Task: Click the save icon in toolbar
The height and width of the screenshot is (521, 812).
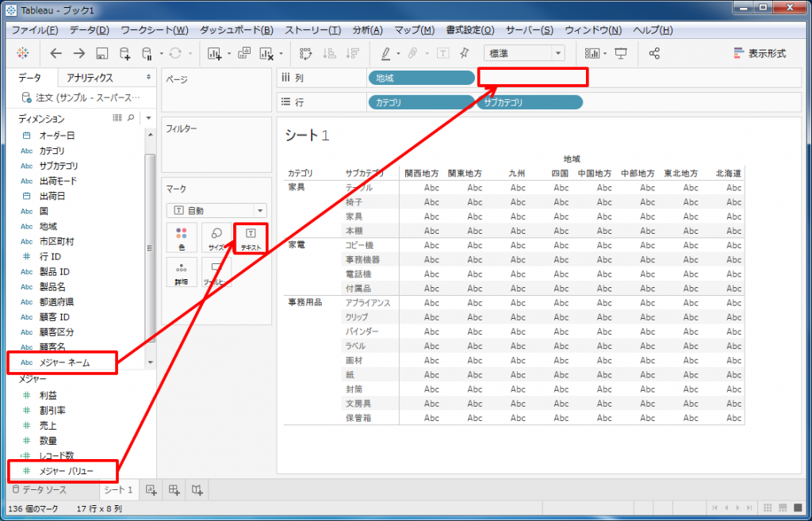Action: 101,53
